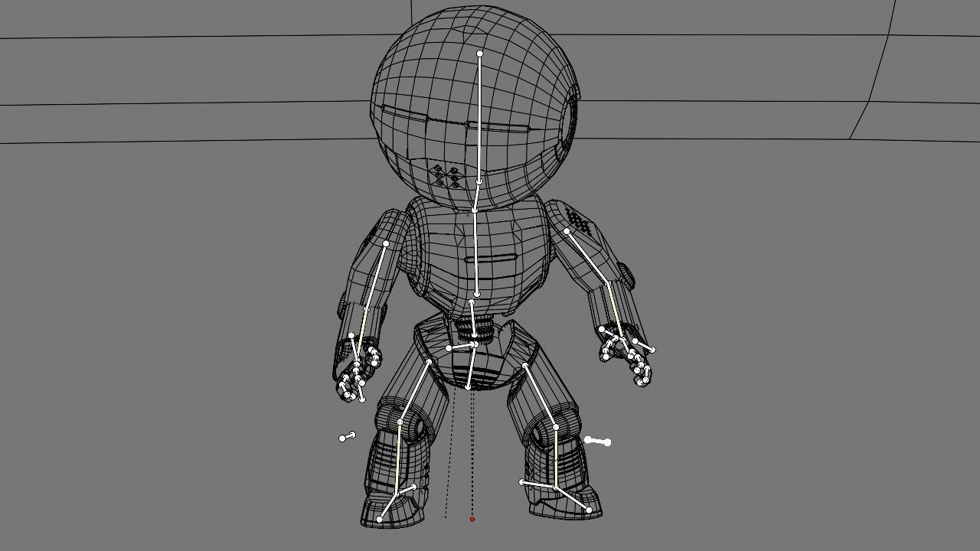Select the robot's left thigh bone
The image size is (980, 551).
pyautogui.click(x=541, y=396)
